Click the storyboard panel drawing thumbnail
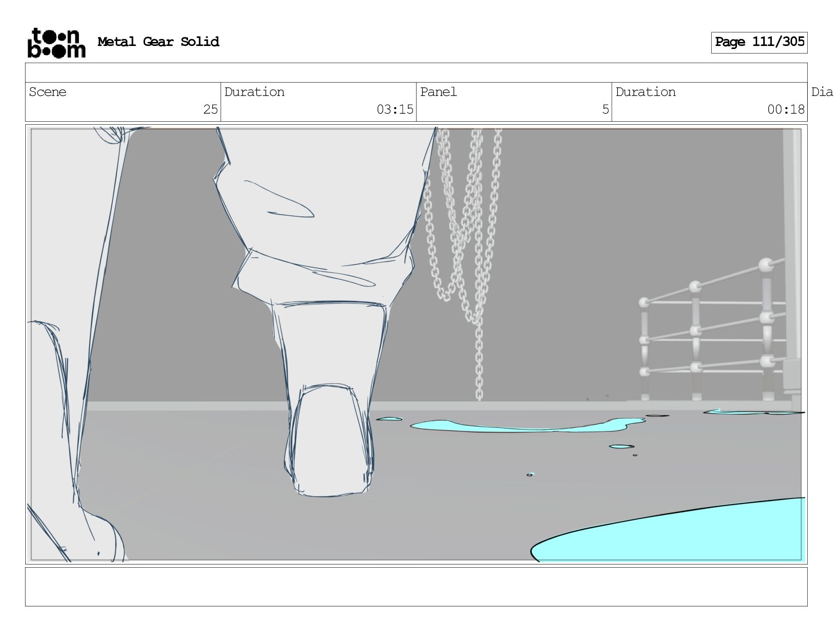Image resolution: width=834 pixels, height=644 pixels. click(x=416, y=344)
